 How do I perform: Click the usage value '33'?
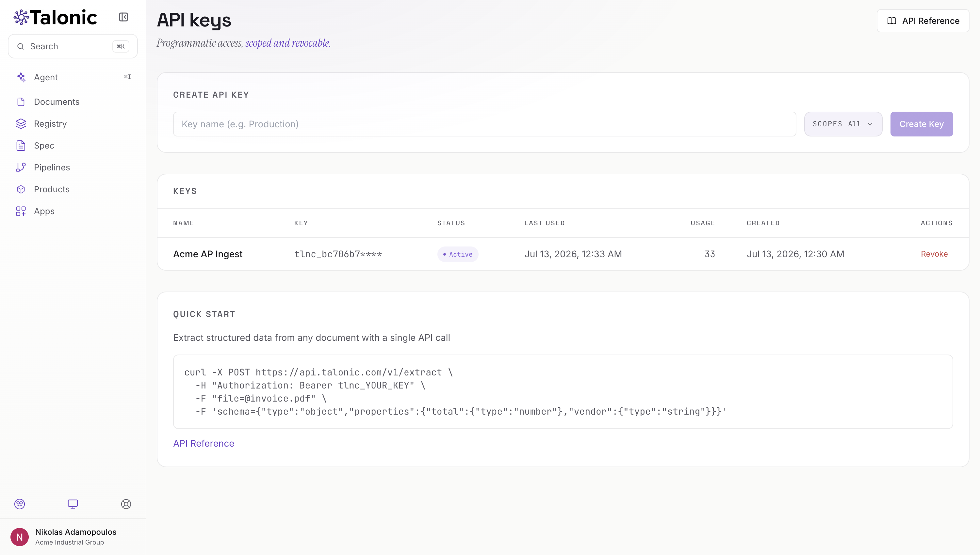pos(710,254)
